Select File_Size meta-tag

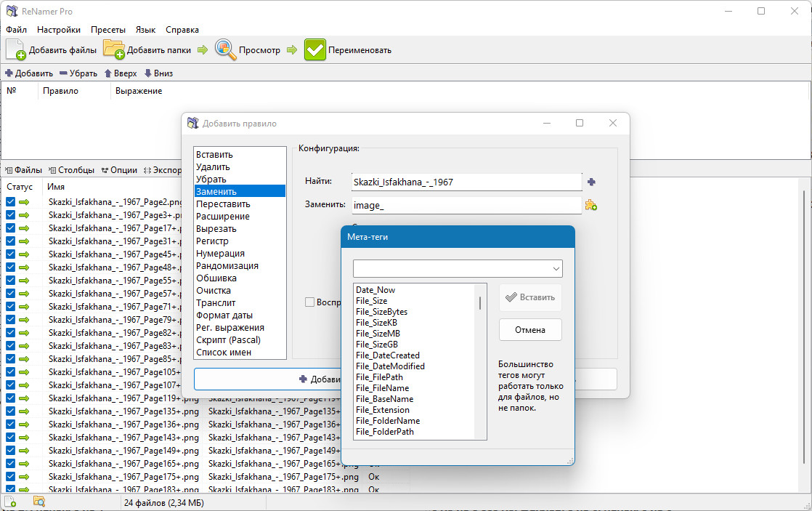[371, 301]
